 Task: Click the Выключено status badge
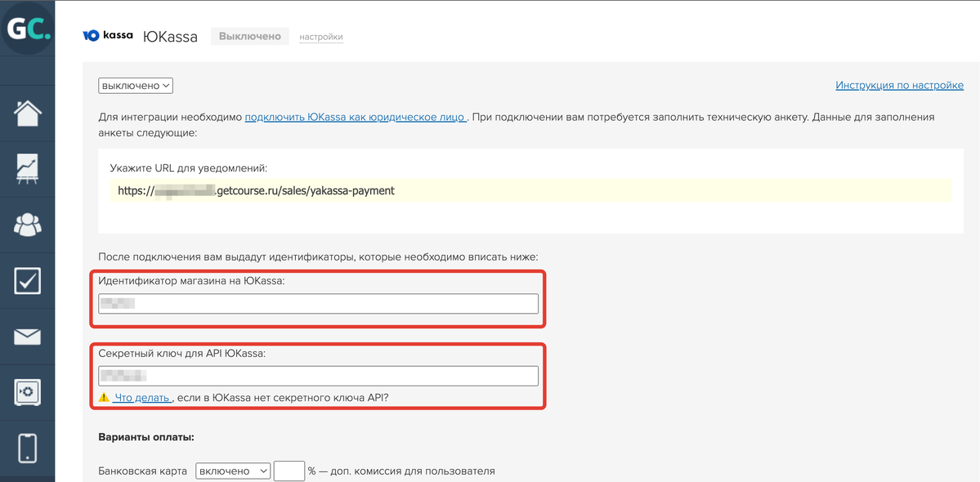[x=249, y=35]
